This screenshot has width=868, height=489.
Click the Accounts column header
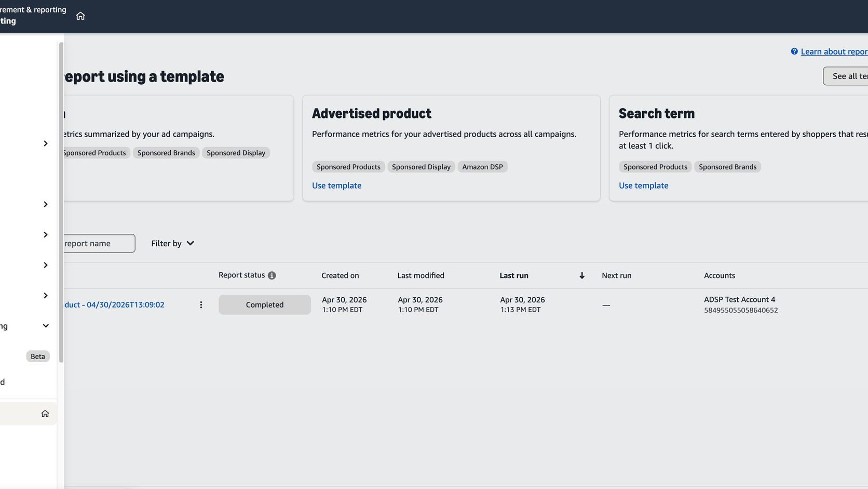click(x=720, y=275)
